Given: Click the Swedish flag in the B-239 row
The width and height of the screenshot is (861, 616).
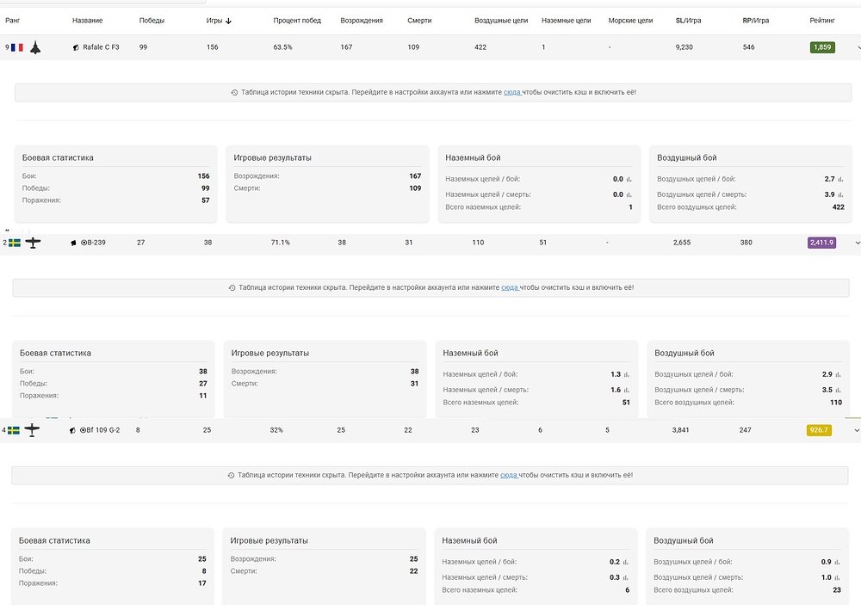Looking at the screenshot, I should [x=15, y=243].
